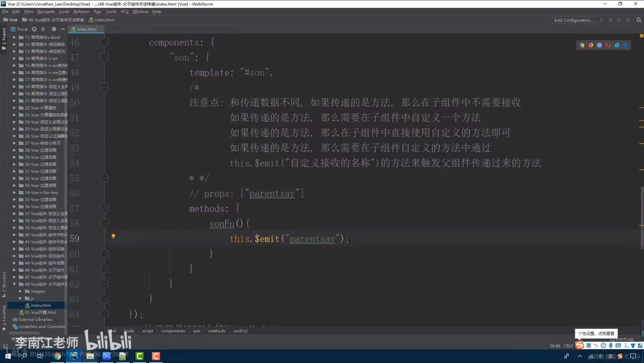644x363 pixels.
Task: Toggle the Internet Explorer preview icon
Action: click(617, 45)
